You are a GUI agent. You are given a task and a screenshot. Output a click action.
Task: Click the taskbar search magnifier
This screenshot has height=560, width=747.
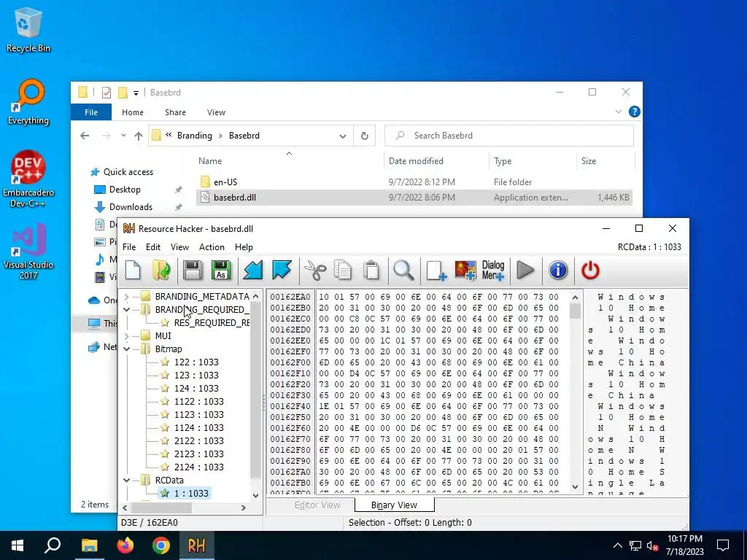[x=53, y=545]
